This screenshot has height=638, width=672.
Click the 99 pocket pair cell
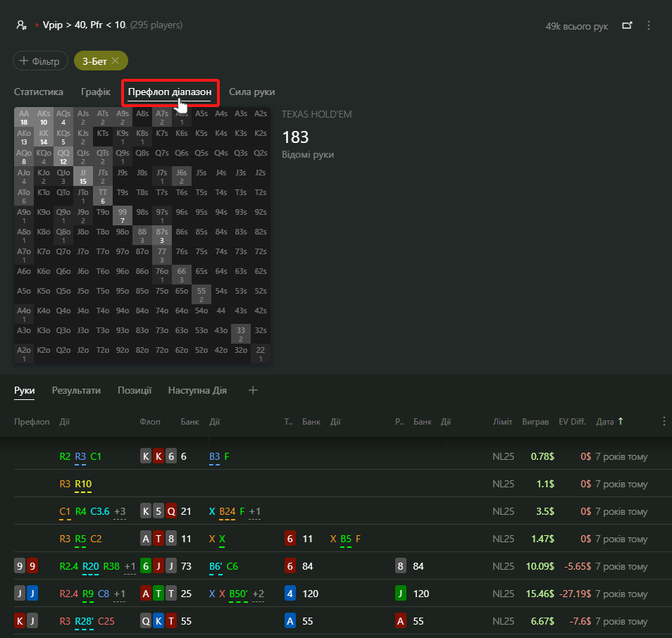coord(123,216)
